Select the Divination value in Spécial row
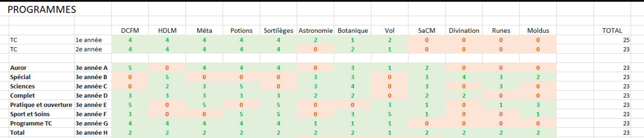This screenshot has width=644, height=138. (x=464, y=77)
